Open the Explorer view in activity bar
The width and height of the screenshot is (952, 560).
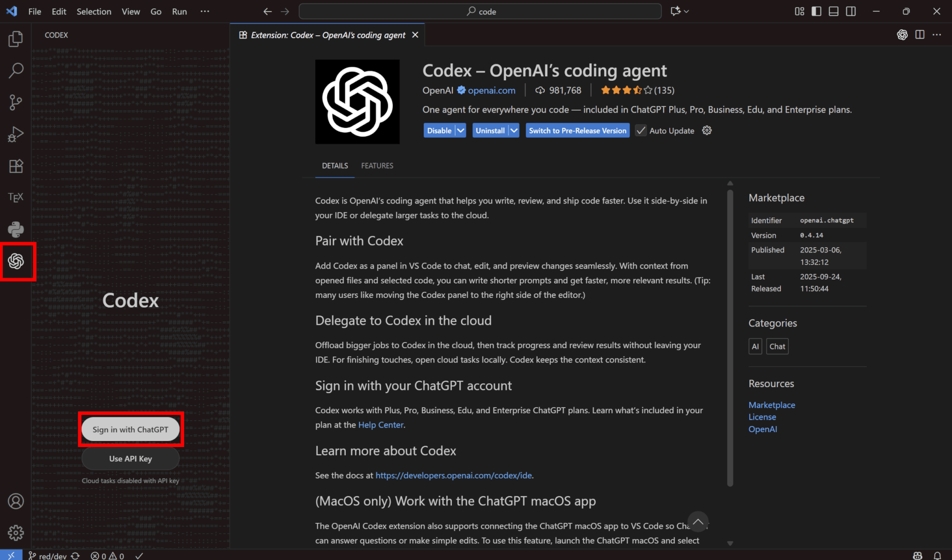pos(16,39)
